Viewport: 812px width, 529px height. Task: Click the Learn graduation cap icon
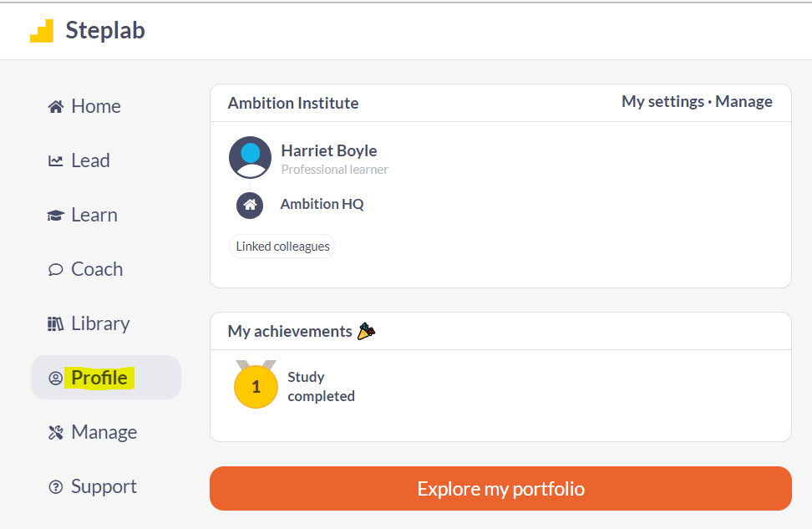pos(55,215)
